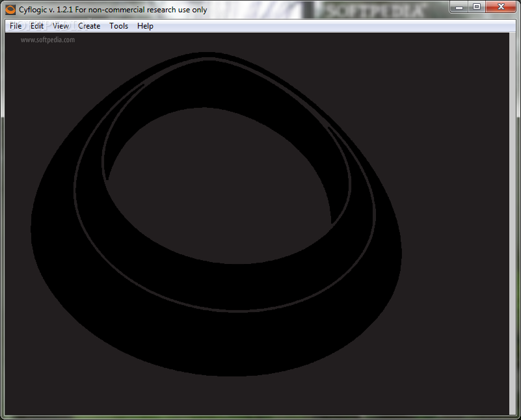Click the vertical scrollbar on the right edge
Screen dimensions: 521x420
point(513,224)
